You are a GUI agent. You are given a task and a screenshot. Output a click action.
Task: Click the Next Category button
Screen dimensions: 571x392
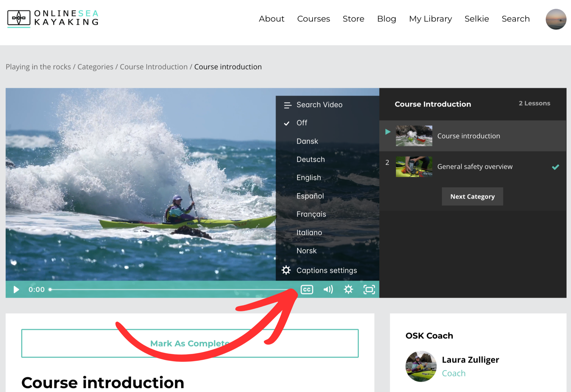472,196
